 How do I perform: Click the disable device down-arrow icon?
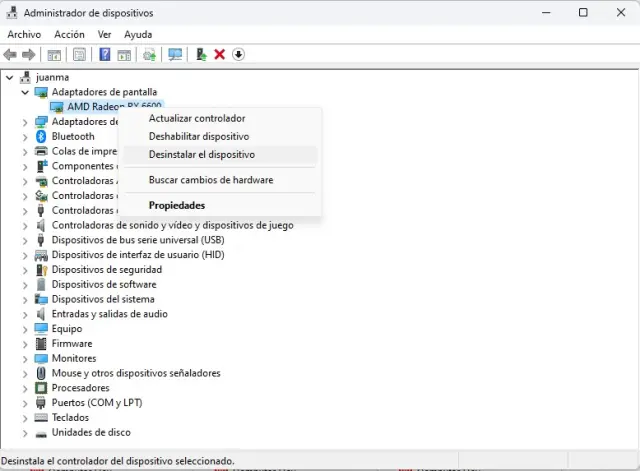click(x=238, y=54)
